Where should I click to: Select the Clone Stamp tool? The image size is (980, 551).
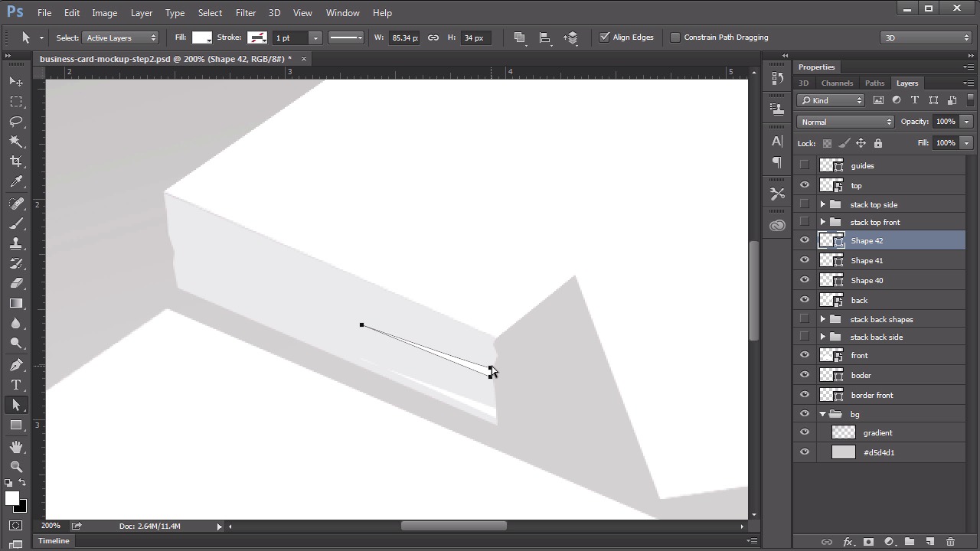click(x=16, y=243)
